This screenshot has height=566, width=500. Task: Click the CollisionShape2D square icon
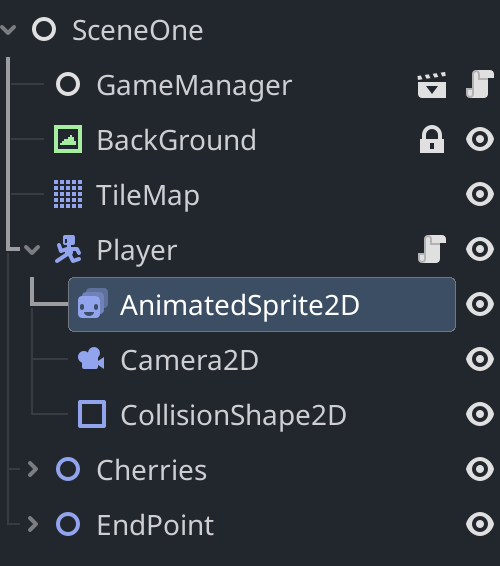coord(92,414)
